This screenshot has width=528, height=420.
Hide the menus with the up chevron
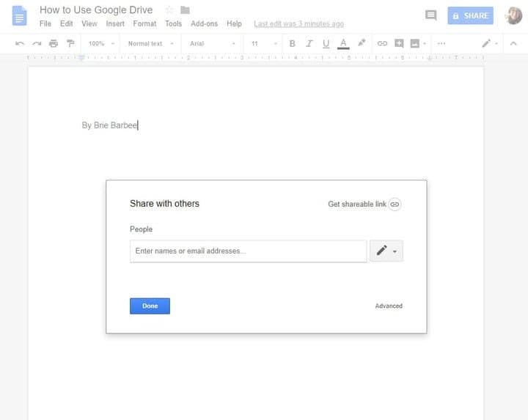tap(513, 43)
